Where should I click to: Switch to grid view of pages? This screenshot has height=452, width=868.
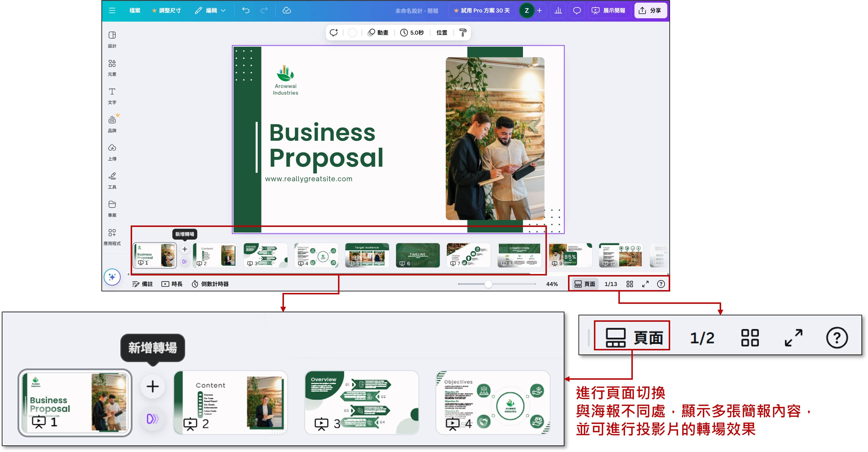629,284
